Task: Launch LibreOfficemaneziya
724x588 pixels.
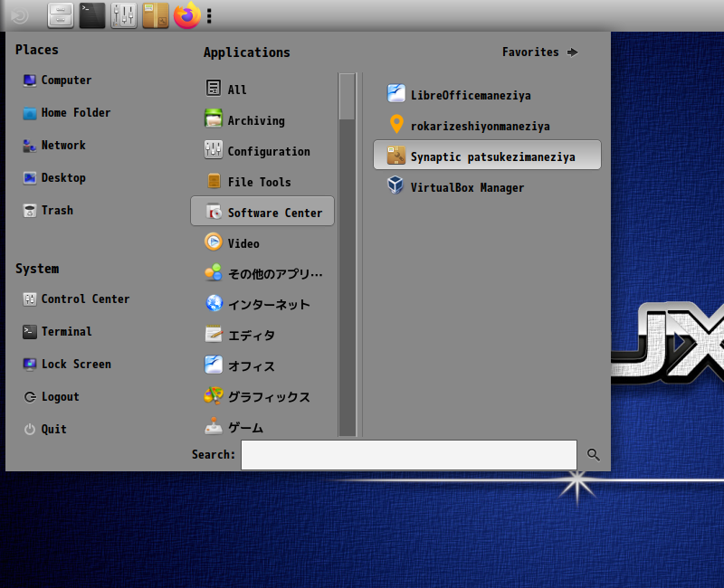Action: click(487, 94)
